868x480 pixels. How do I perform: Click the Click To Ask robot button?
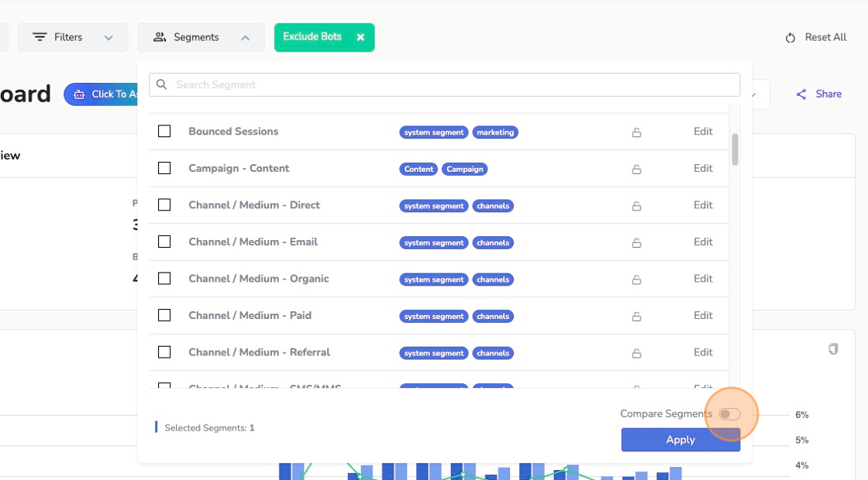(101, 94)
